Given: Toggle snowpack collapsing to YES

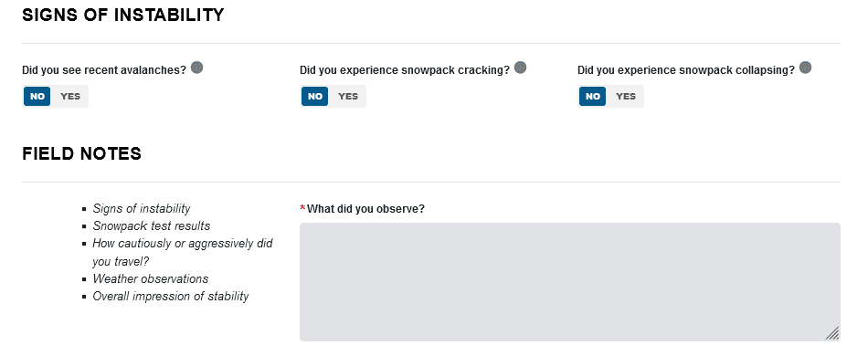Looking at the screenshot, I should [x=626, y=96].
